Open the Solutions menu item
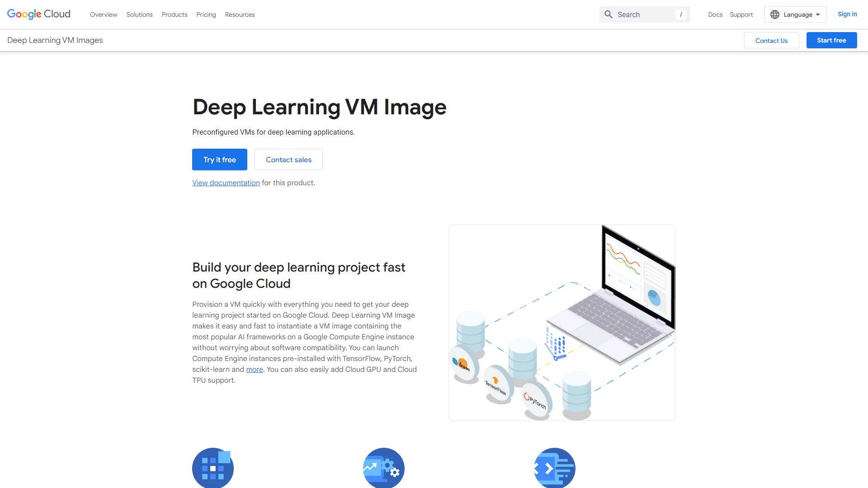The width and height of the screenshot is (868, 488). click(x=139, y=14)
